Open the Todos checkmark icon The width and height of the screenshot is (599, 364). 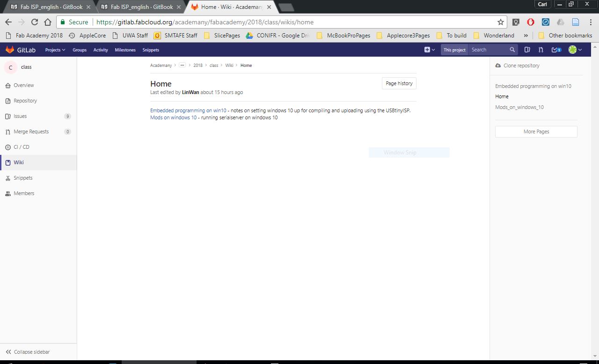click(556, 50)
